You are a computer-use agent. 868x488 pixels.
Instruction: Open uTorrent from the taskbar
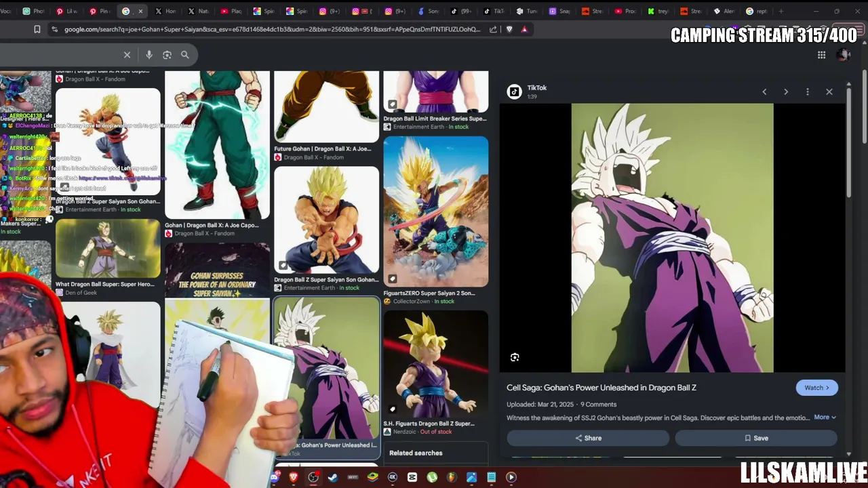click(431, 477)
